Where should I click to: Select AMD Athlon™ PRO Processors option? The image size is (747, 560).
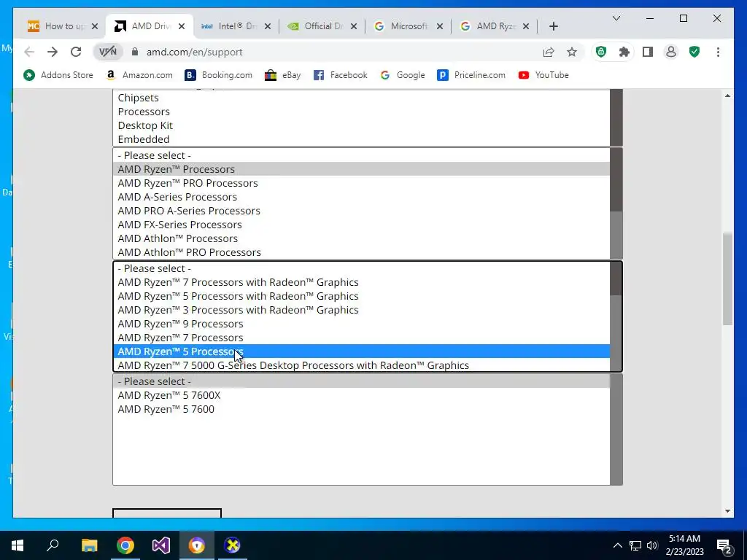[361, 252]
